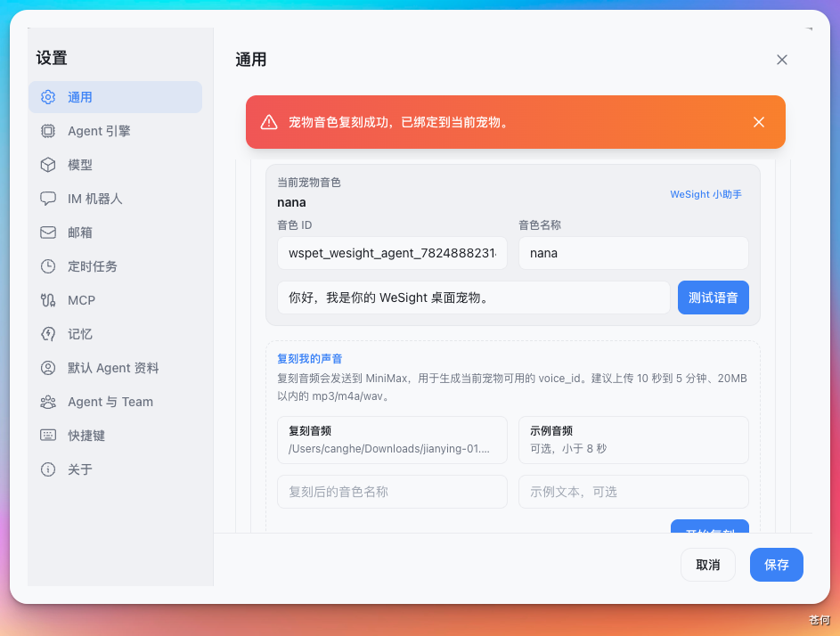
Task: Click the 取消 button
Action: 707,564
